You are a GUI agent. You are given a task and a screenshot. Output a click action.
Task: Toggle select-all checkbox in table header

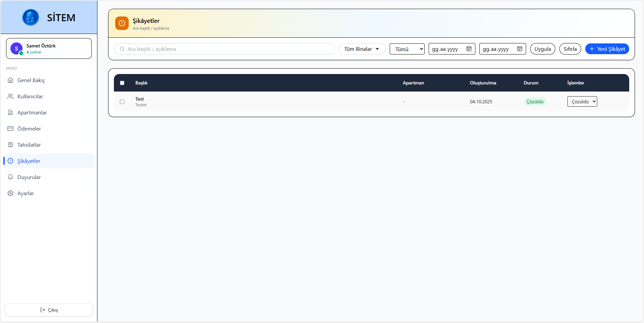[x=122, y=83]
